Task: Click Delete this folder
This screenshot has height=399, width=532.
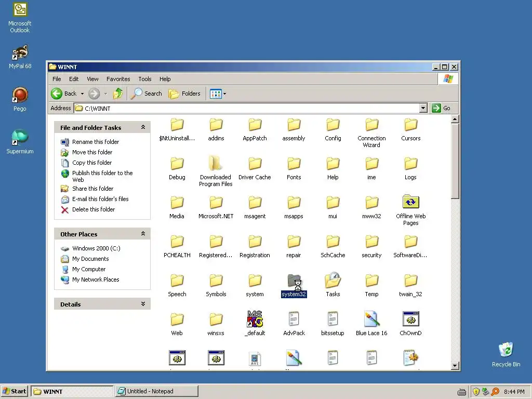Action: click(88, 209)
